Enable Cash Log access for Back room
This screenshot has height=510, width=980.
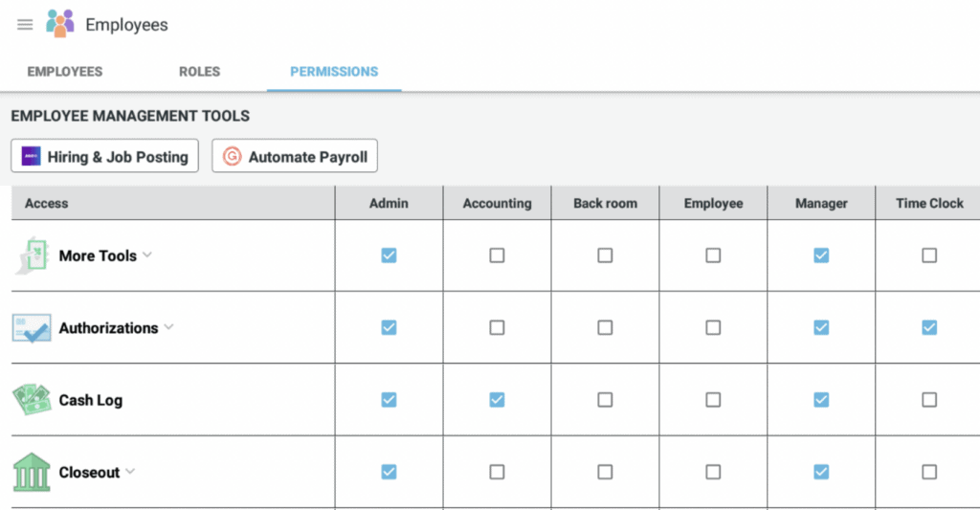(x=605, y=400)
